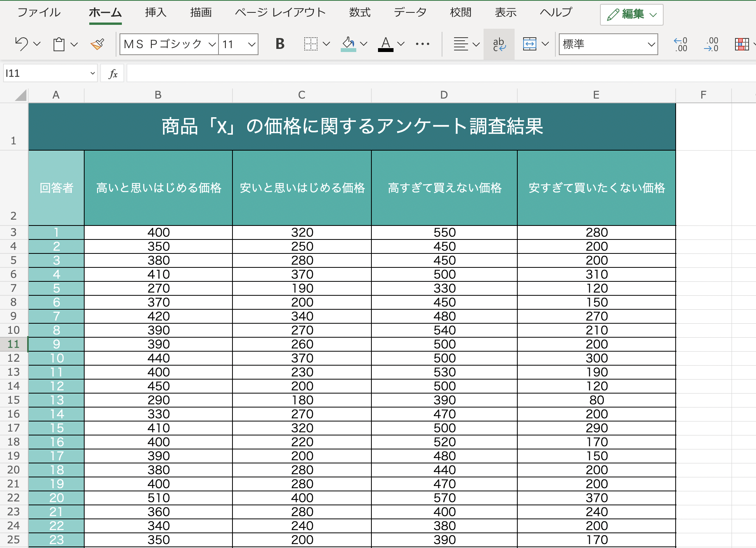Expand the Name Box dropdown arrow
The height and width of the screenshot is (548, 756).
pyautogui.click(x=92, y=73)
